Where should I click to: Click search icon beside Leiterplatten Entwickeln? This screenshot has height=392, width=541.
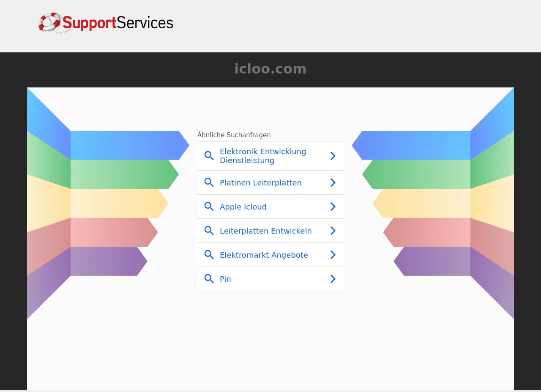click(209, 231)
